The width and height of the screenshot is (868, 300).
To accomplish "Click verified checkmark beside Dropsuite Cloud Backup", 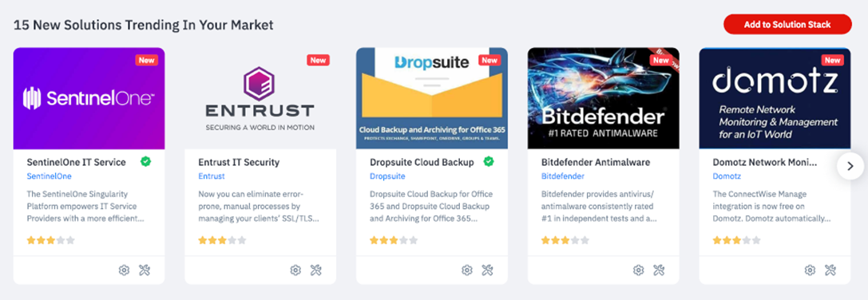I will tap(488, 162).
